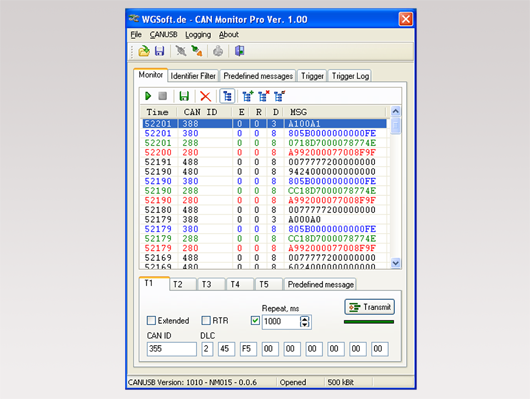
Task: Enable the RTR checkbox
Action: pos(206,321)
